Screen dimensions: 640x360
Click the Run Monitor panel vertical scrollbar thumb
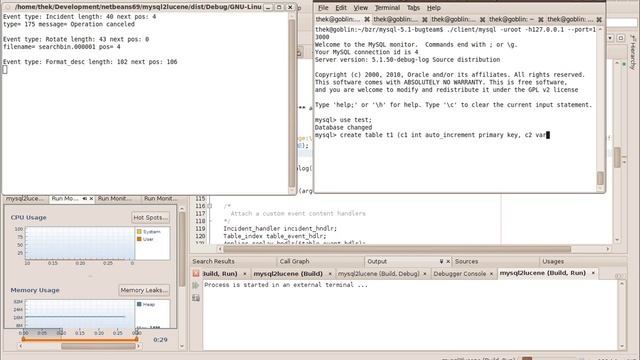point(182,249)
